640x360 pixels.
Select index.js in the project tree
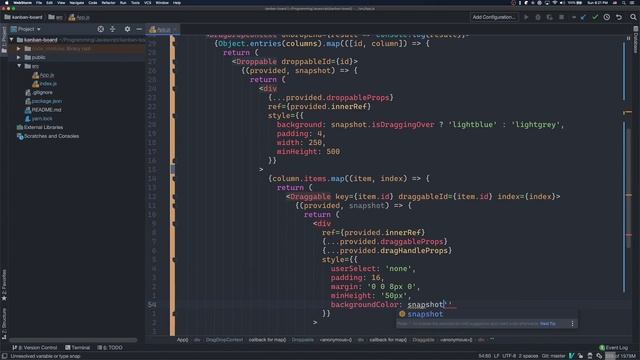[x=44, y=84]
